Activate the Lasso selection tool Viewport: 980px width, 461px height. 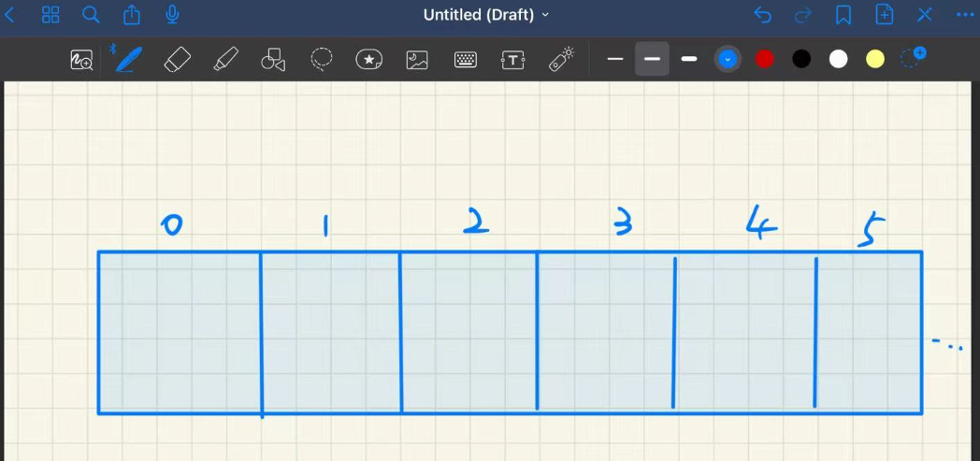tap(322, 60)
